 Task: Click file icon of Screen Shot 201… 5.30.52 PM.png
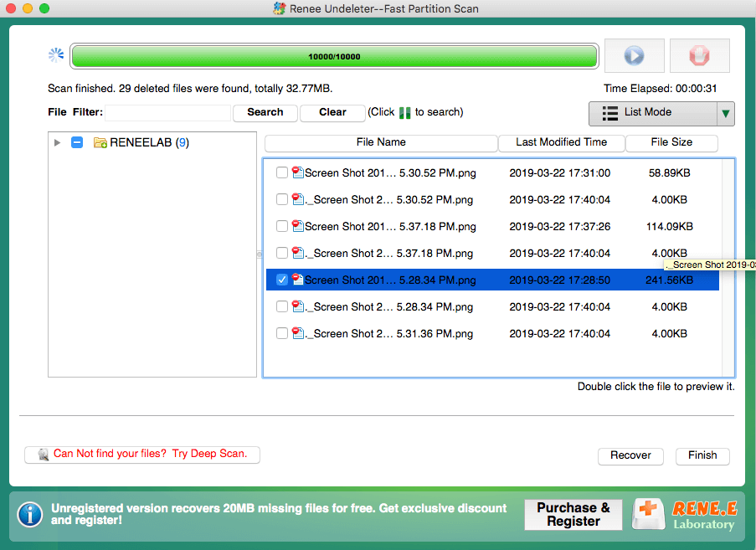297,172
